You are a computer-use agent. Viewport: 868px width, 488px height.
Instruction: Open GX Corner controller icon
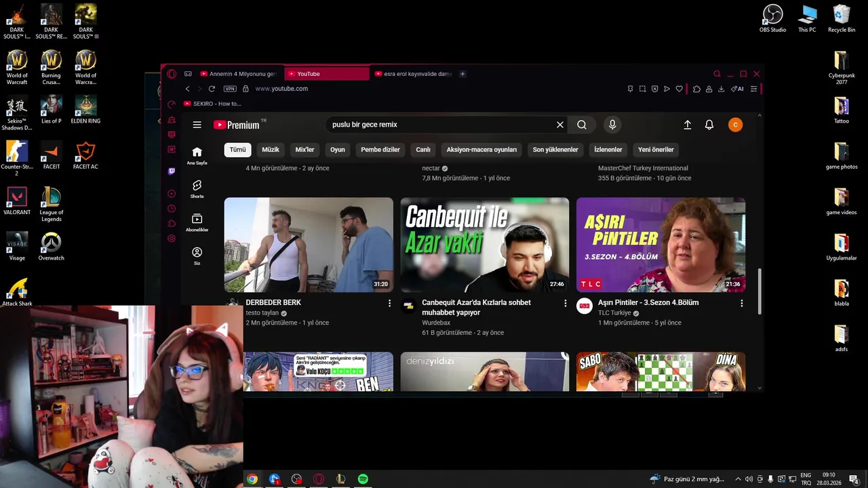coord(188,74)
